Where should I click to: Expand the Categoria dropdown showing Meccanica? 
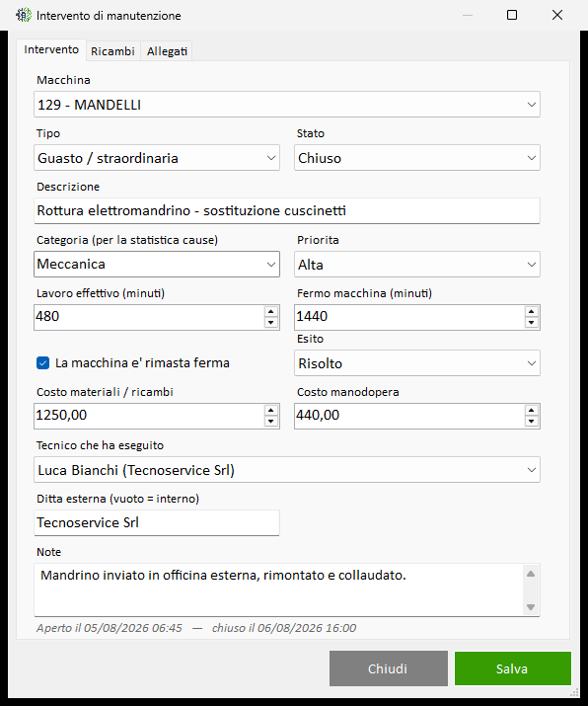157,265
